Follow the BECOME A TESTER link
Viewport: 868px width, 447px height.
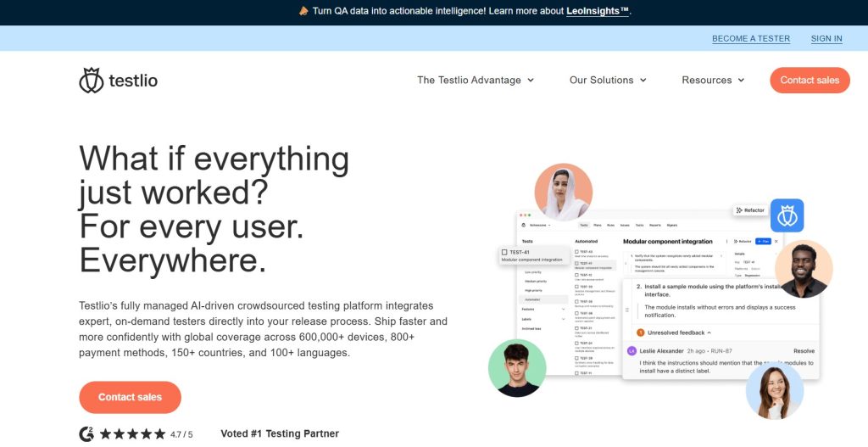click(751, 38)
